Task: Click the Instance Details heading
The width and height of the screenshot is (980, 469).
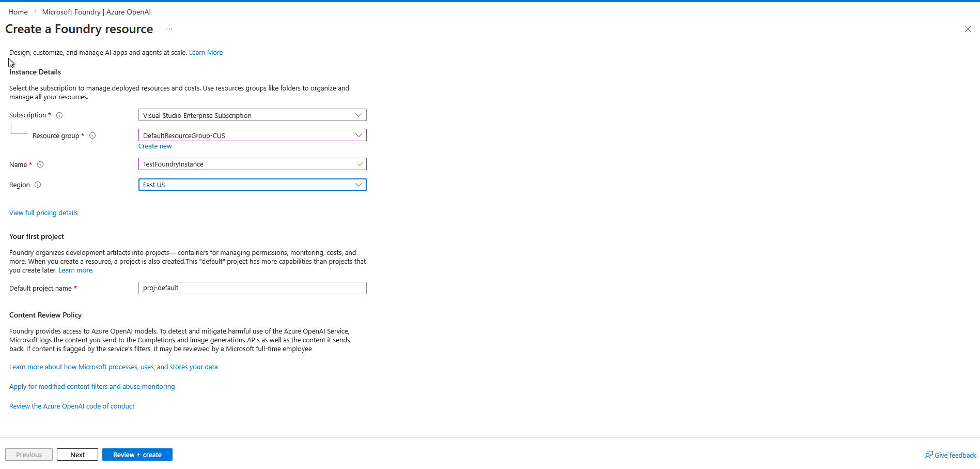Action: (35, 72)
